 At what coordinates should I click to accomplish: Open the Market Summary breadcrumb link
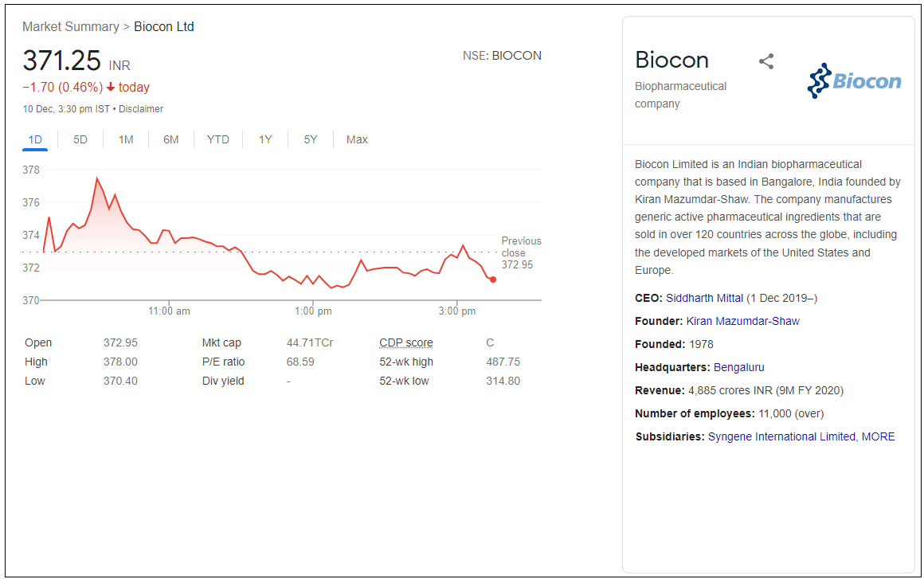point(71,26)
